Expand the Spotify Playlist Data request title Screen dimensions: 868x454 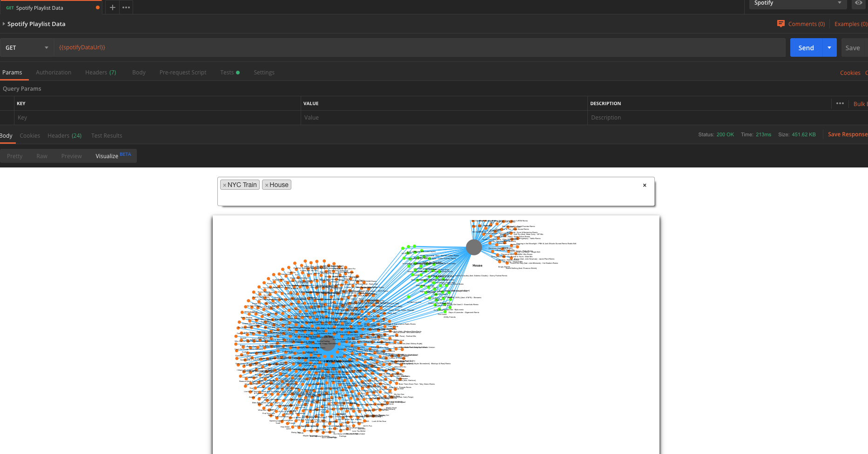[4, 24]
